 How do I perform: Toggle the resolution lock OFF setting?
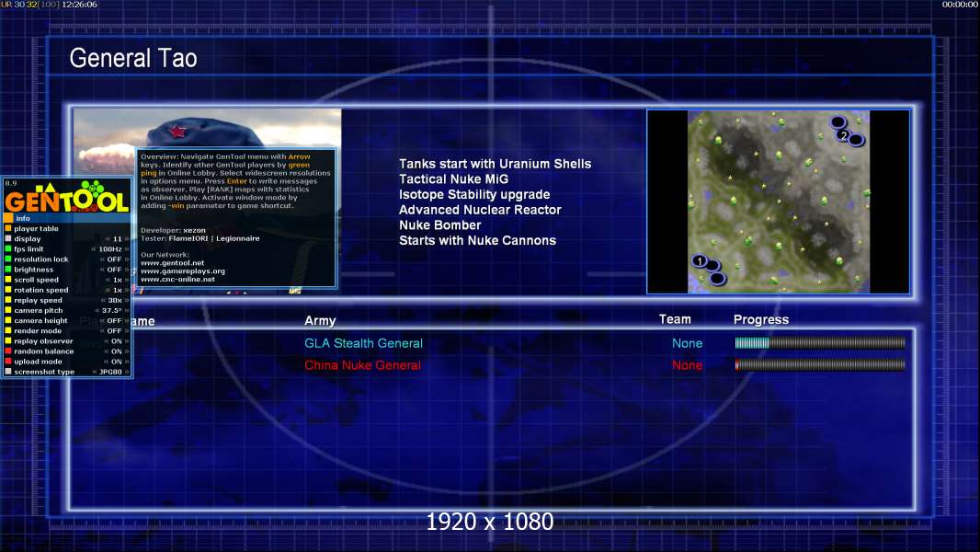(x=114, y=259)
